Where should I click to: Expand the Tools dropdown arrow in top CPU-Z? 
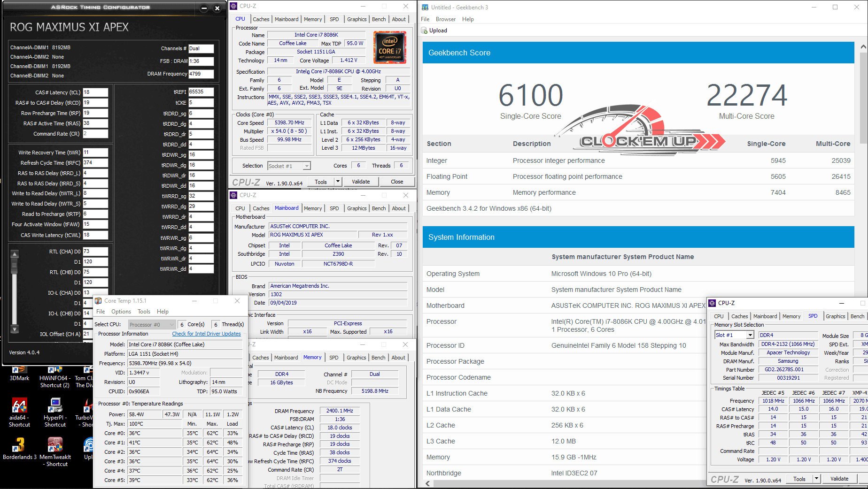[337, 182]
